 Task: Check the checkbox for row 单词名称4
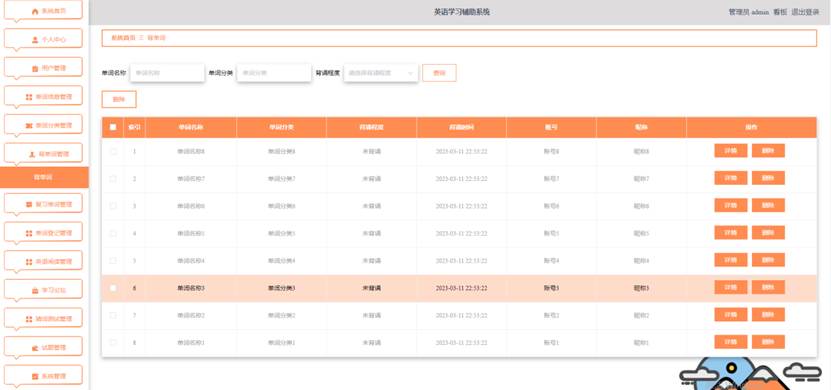click(113, 261)
